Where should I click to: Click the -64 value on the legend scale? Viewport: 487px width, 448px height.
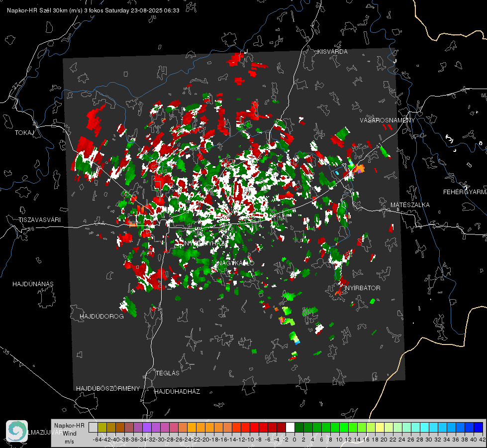coord(97,440)
